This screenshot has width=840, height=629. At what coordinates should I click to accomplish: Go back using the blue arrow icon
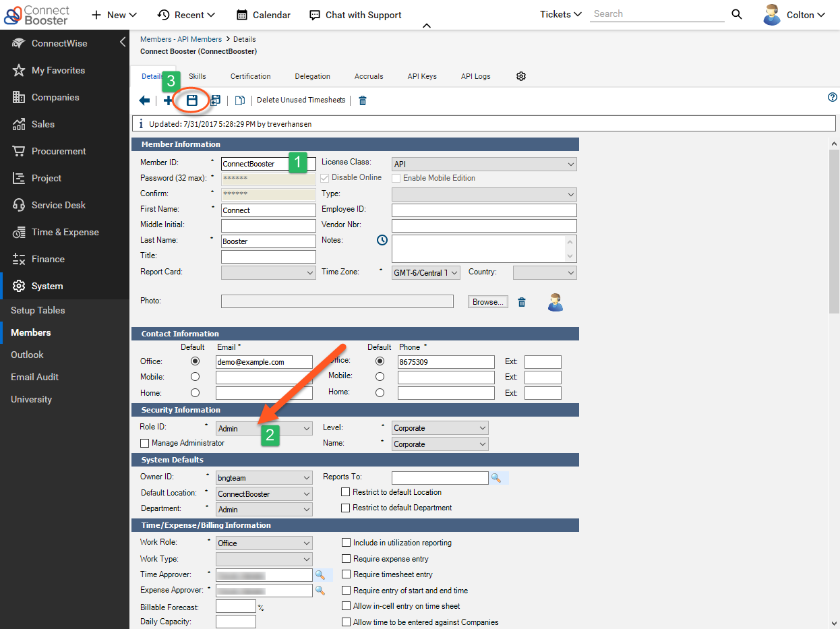(144, 100)
